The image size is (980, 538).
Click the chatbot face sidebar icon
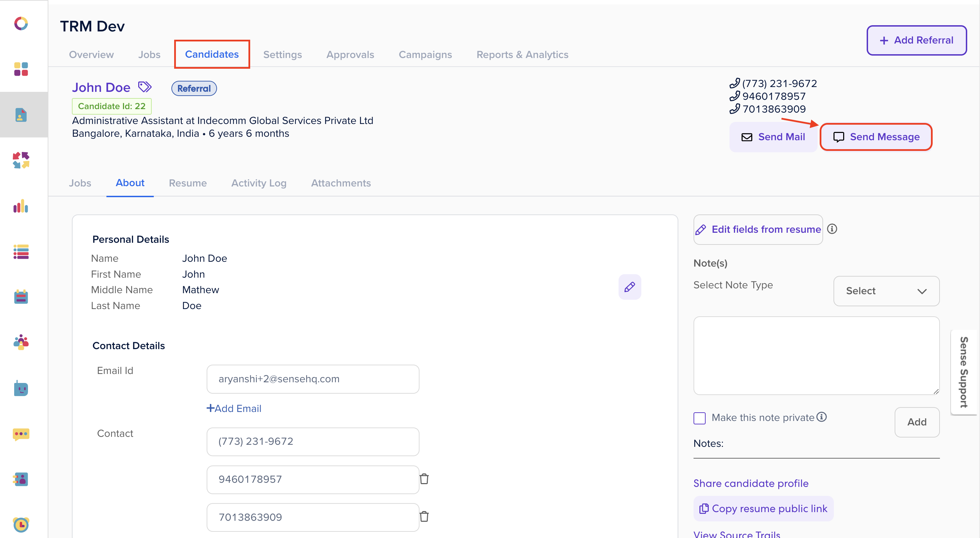21,388
